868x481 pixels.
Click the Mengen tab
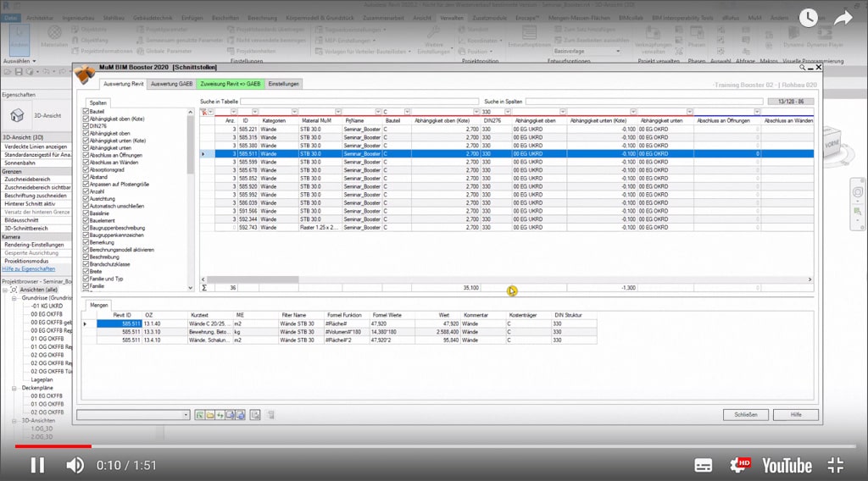click(x=98, y=305)
